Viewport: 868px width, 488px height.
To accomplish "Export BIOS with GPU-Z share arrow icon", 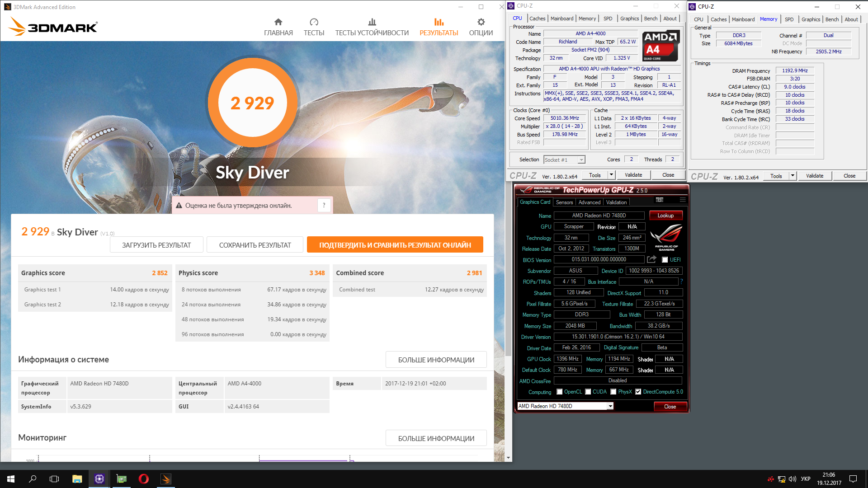I will [x=651, y=259].
